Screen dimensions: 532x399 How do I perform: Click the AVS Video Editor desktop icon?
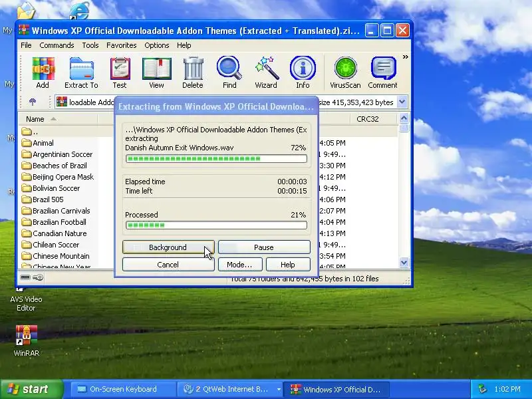click(20, 289)
